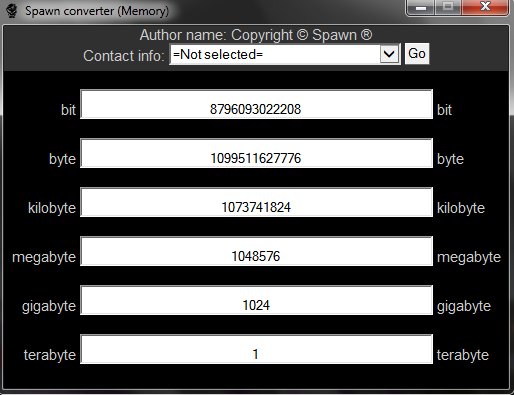Minimize the Spawn converter window
514x395 pixels.
click(x=421, y=7)
